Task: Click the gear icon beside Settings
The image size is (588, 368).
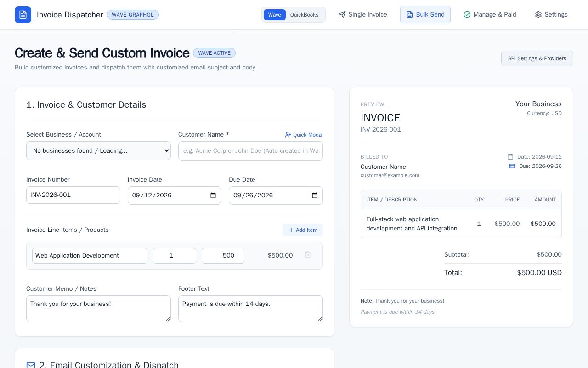Action: pos(538,15)
